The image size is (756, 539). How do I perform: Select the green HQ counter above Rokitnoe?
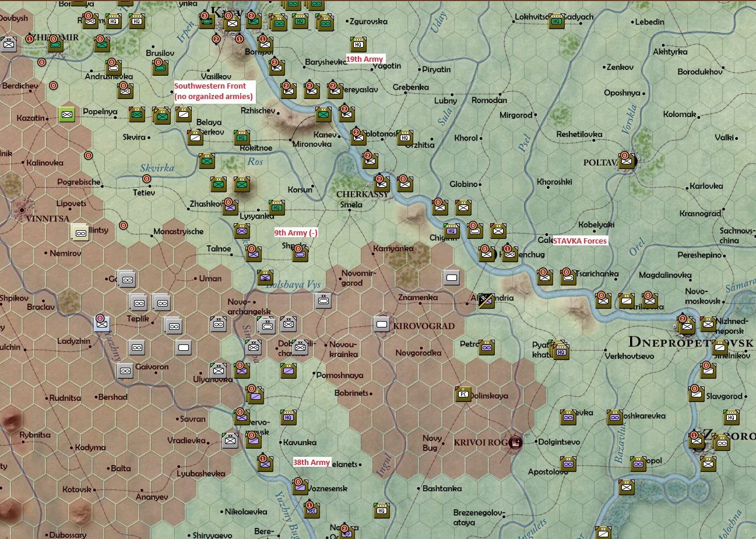coord(242,138)
